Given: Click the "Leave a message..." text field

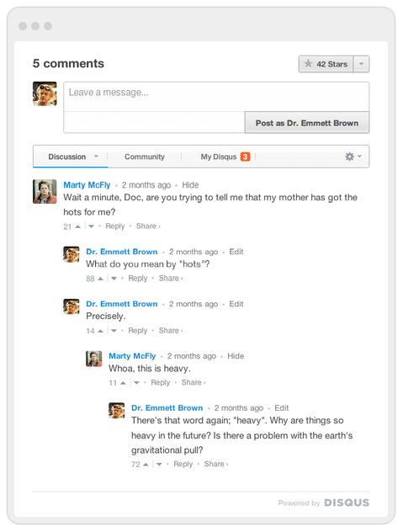Looking at the screenshot, I should coord(216,97).
